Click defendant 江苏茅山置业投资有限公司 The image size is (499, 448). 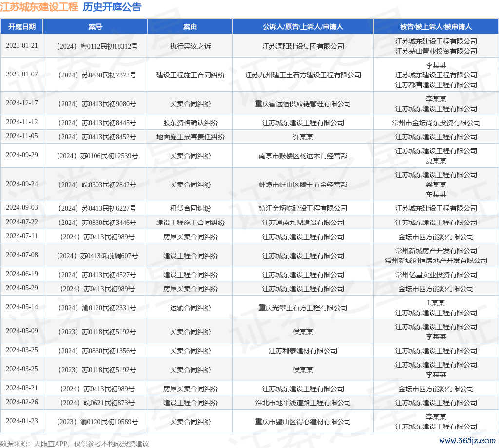[436, 51]
